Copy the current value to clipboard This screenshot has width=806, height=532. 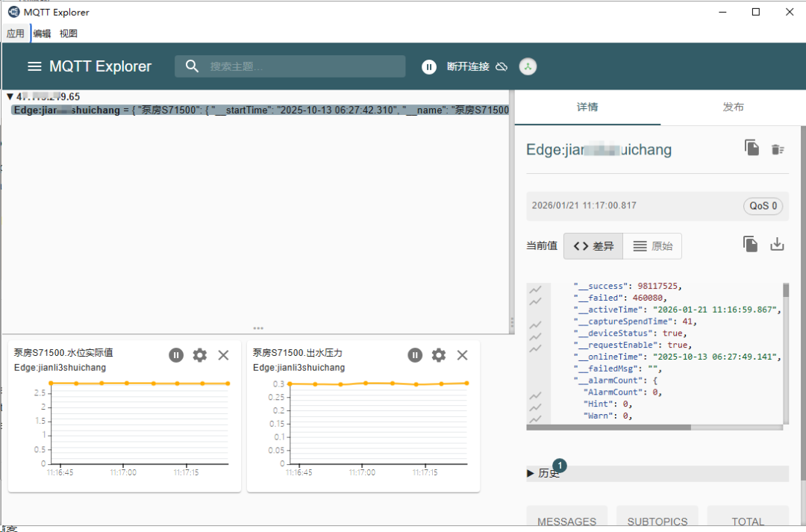click(751, 244)
